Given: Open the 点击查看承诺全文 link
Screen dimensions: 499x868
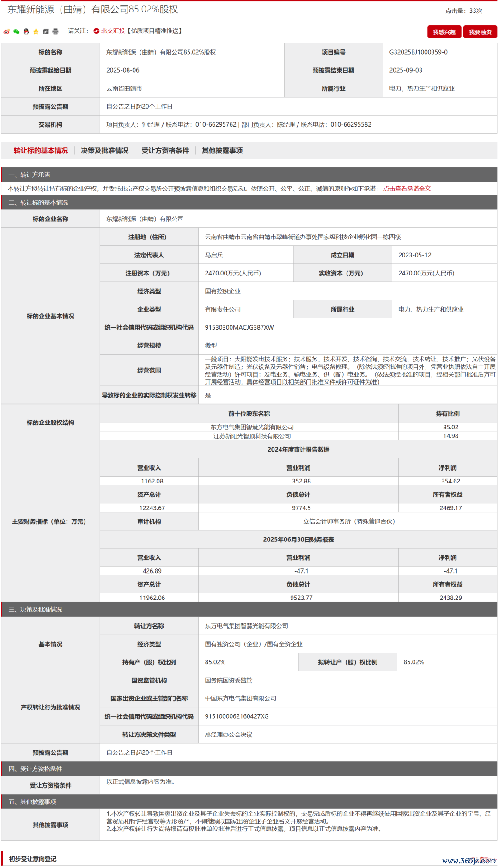Looking at the screenshot, I should [407, 189].
